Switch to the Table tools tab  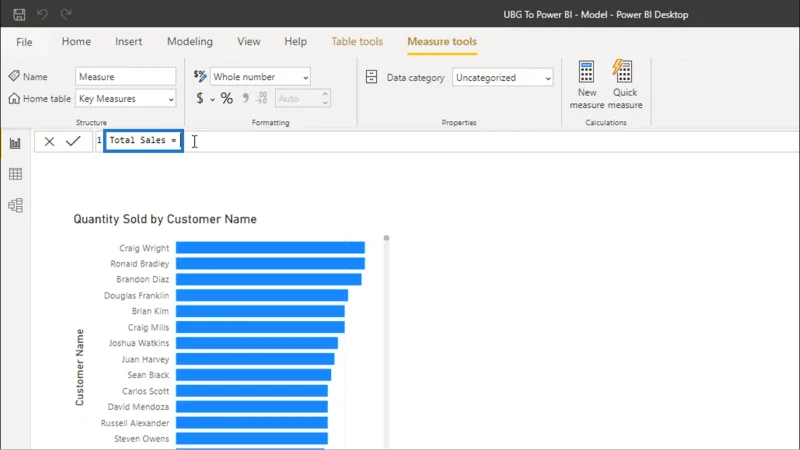point(357,41)
